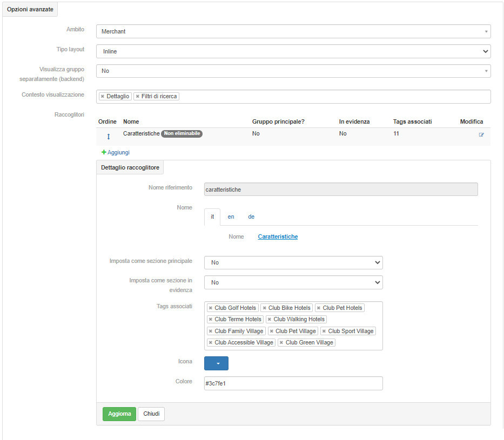Open the Icona picker dropdown button

pos(216,363)
